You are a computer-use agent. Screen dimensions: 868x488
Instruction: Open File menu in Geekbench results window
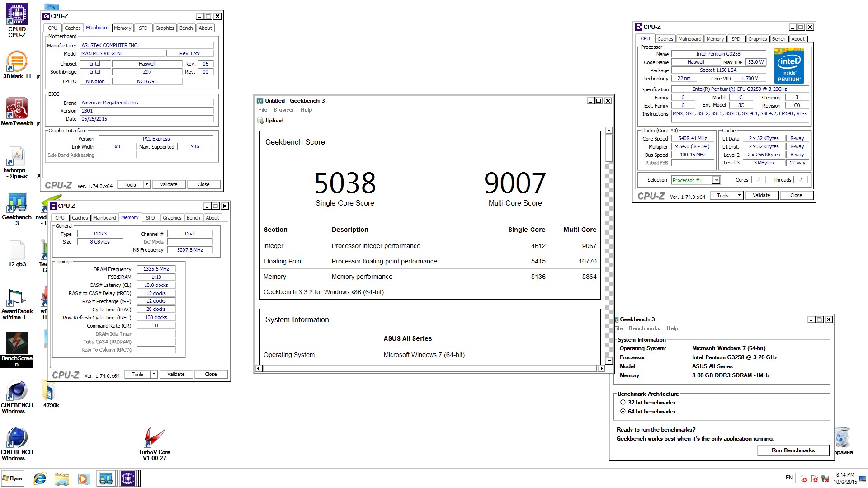(x=263, y=110)
